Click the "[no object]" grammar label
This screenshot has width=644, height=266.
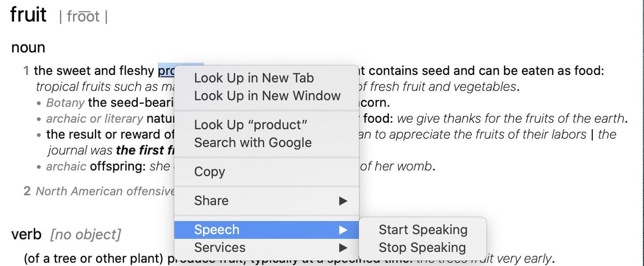point(86,234)
